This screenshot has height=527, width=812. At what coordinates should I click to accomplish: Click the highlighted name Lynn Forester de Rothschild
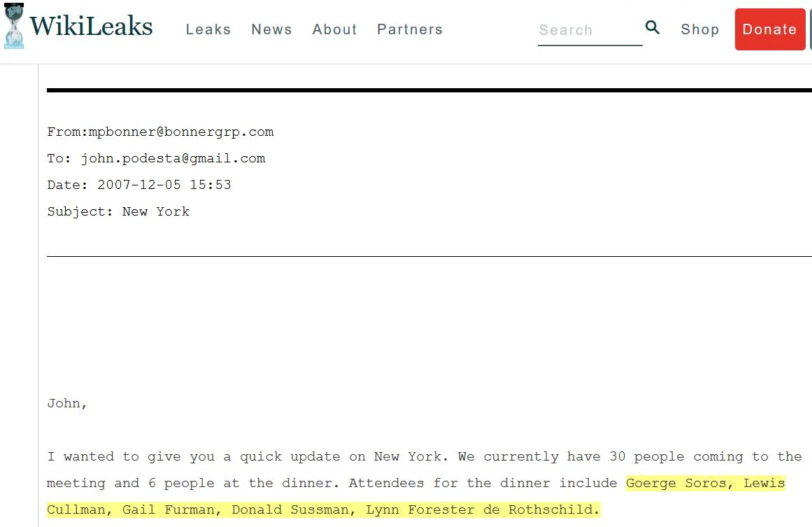click(x=478, y=510)
